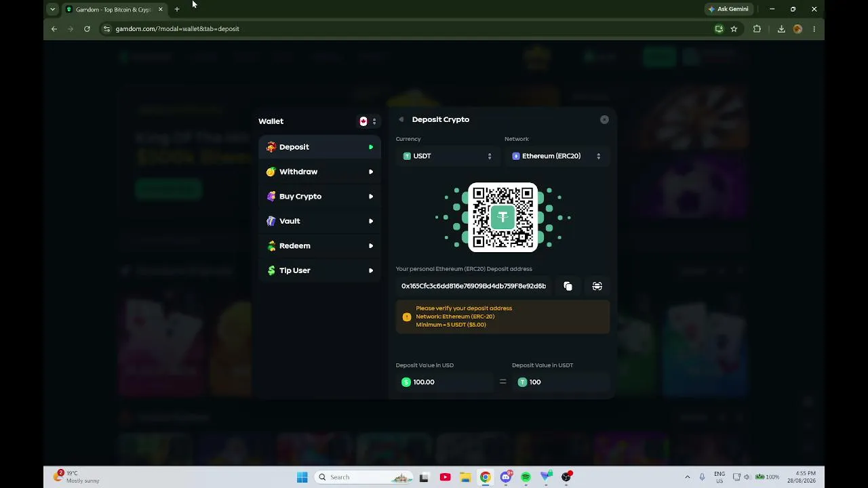Click the 'Wallet' panel heading

(271, 121)
